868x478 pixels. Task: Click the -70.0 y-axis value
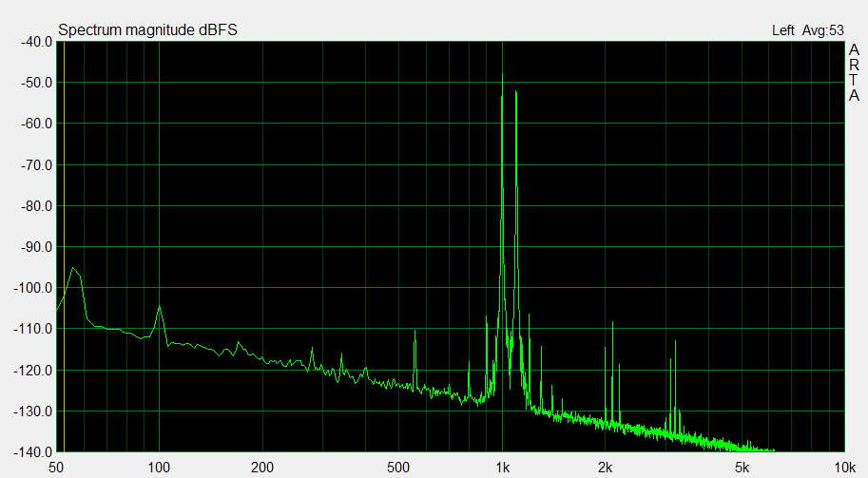coord(36,164)
